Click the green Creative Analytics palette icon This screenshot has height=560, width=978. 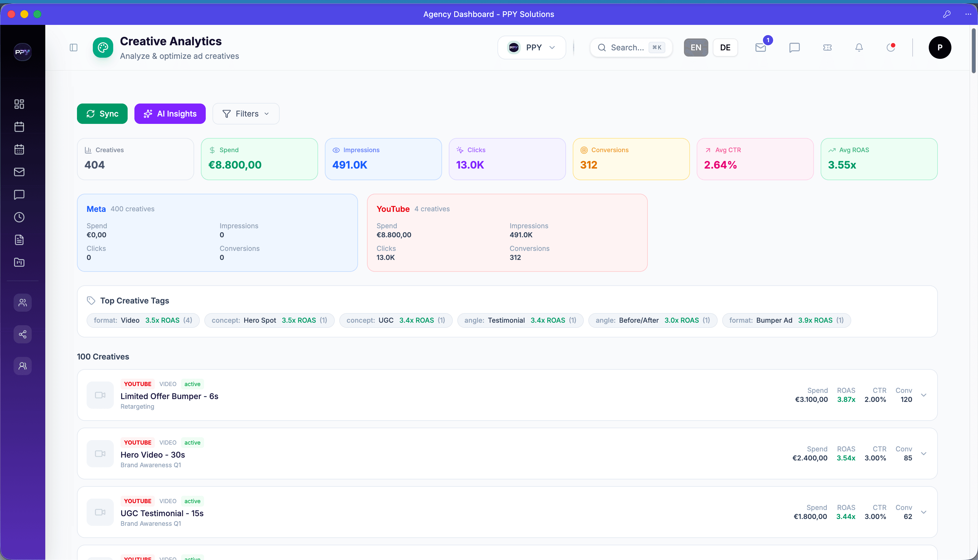click(x=103, y=48)
